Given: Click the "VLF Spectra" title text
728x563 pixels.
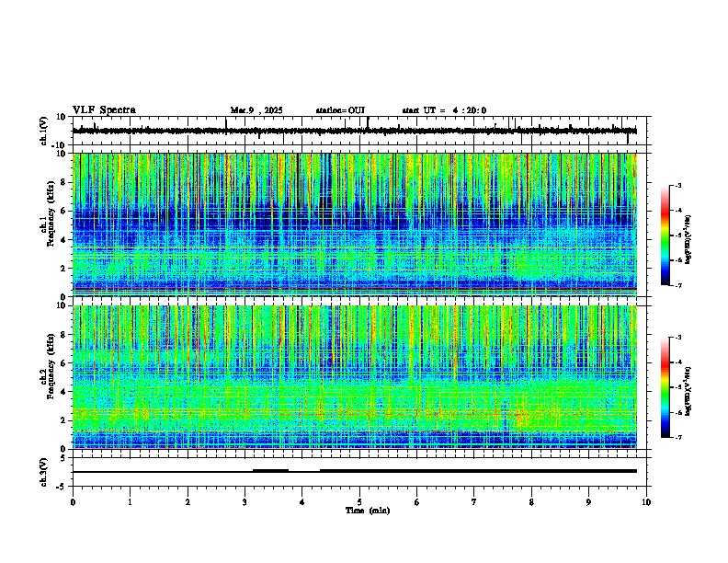Looking at the screenshot, I should click(x=104, y=110).
